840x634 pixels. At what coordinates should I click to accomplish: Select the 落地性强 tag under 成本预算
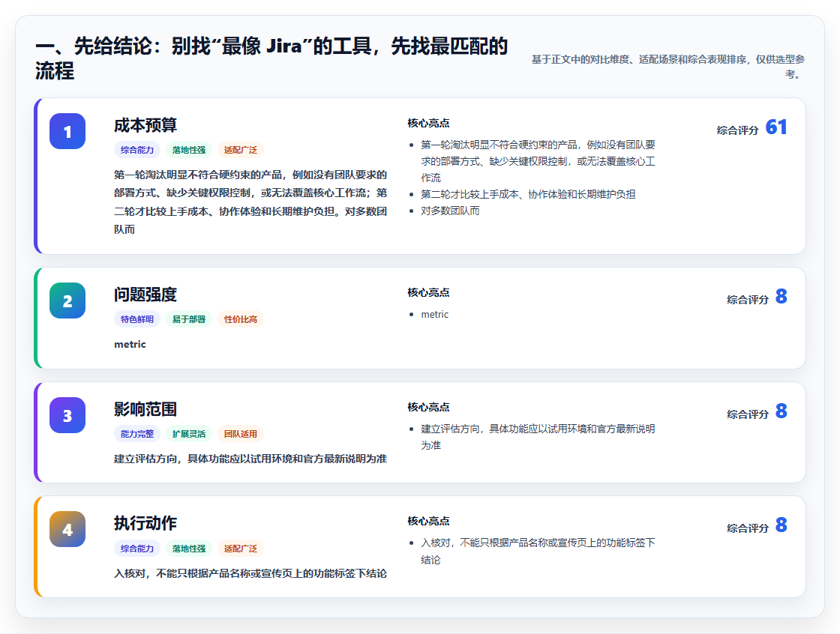coord(188,150)
